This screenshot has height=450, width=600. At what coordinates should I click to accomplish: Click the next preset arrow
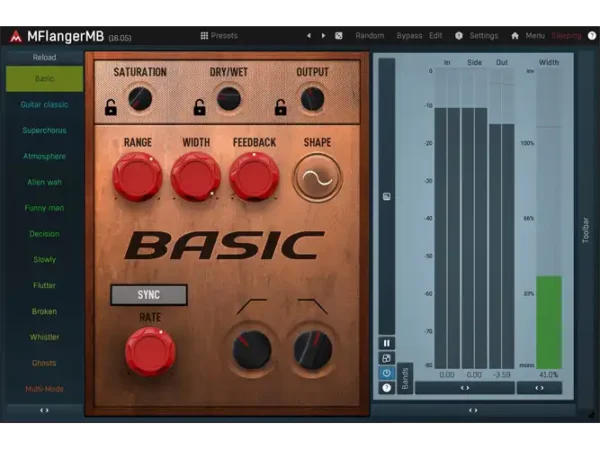[x=323, y=36]
